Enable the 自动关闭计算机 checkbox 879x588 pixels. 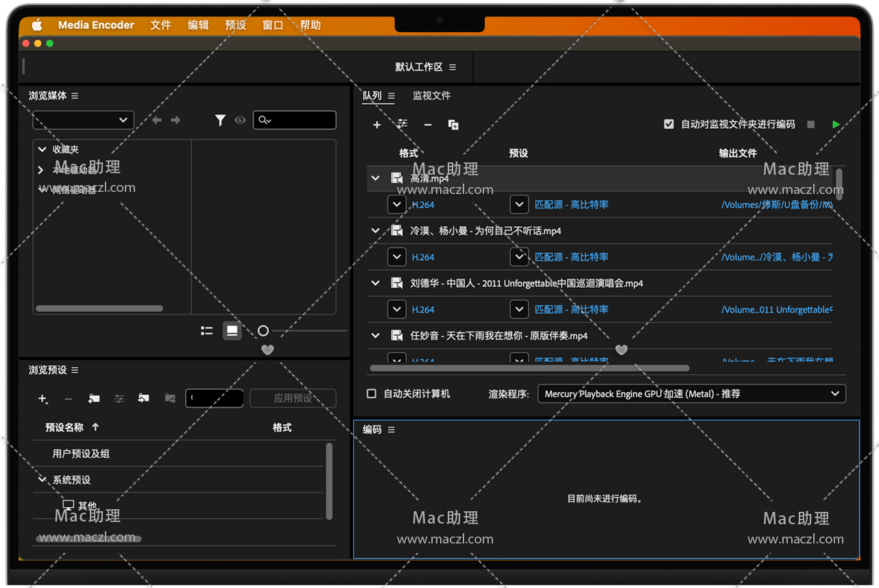click(372, 393)
